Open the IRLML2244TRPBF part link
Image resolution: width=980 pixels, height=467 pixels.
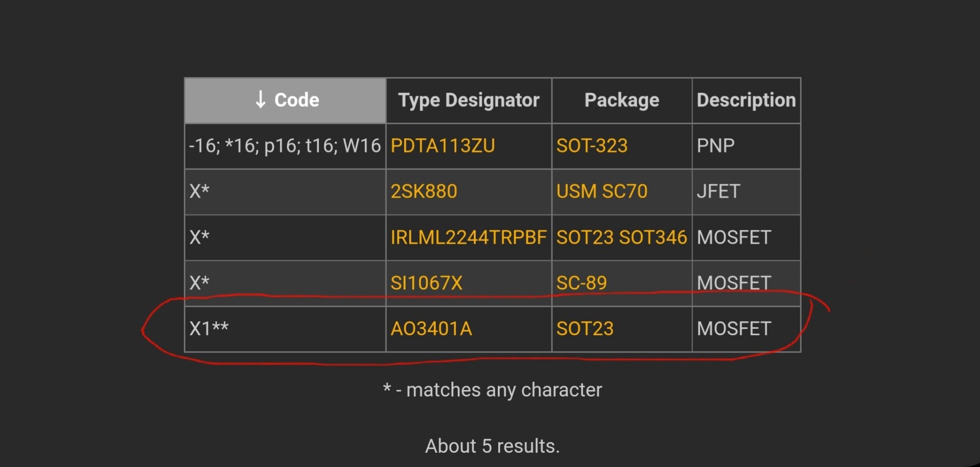point(468,238)
